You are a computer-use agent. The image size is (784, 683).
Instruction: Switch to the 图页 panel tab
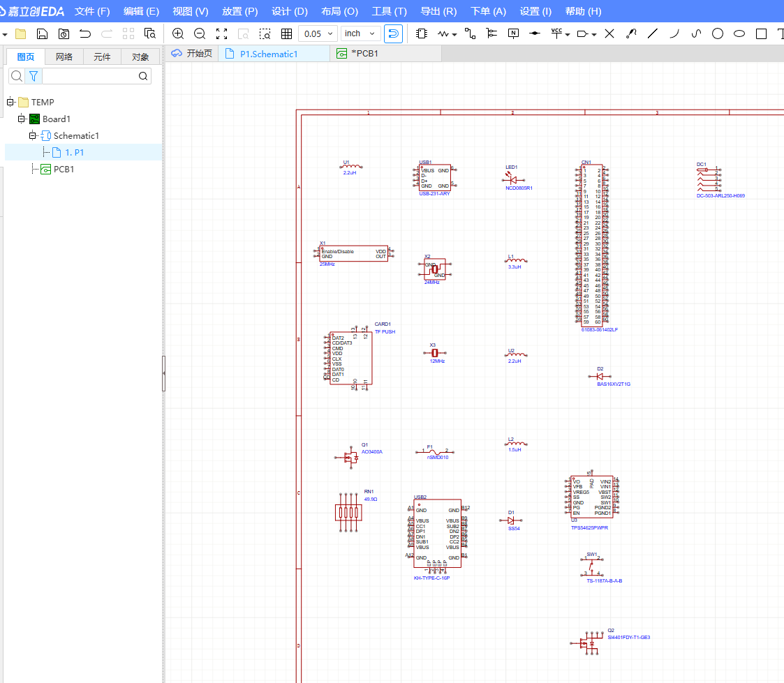(x=26, y=57)
